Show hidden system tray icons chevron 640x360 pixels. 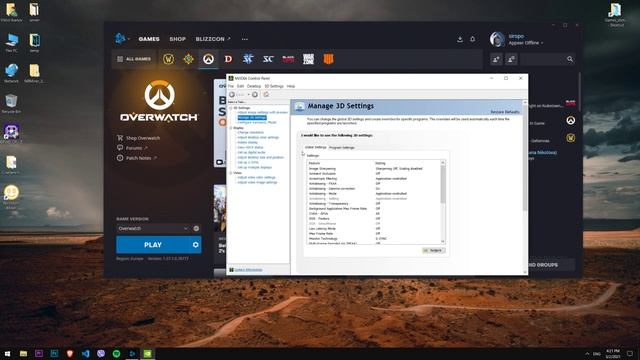(587, 353)
